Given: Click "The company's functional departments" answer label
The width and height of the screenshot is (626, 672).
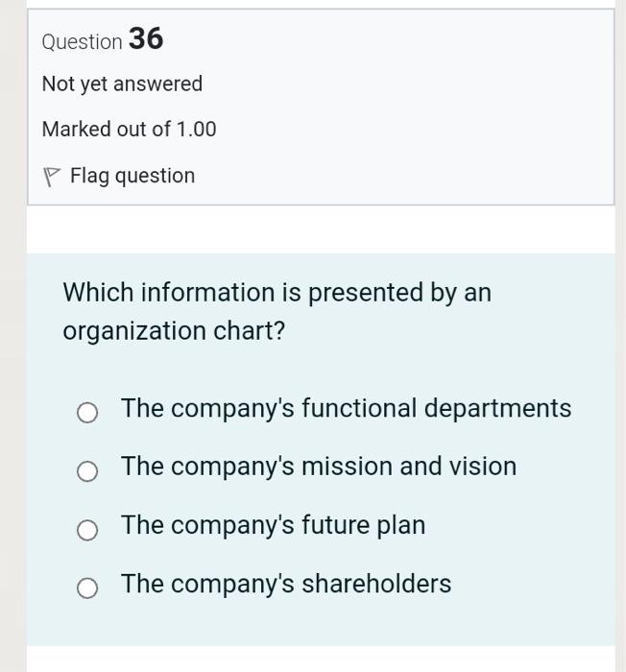Looking at the screenshot, I should click(346, 409).
